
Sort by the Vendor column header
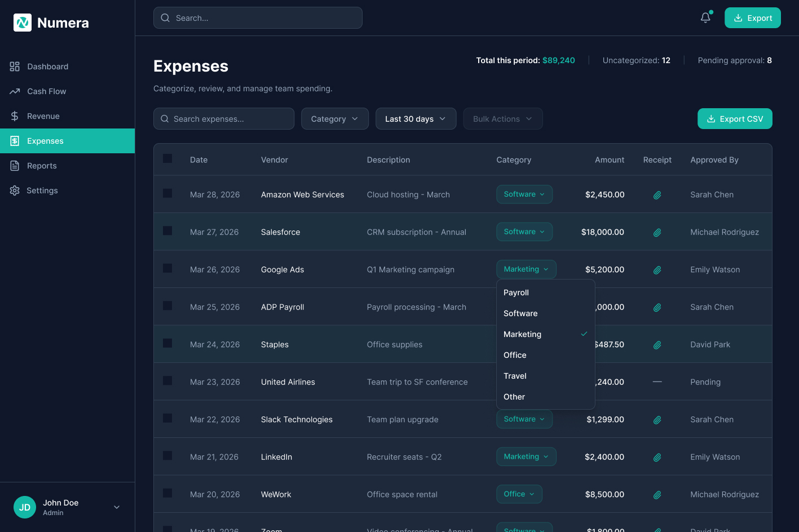coord(275,160)
